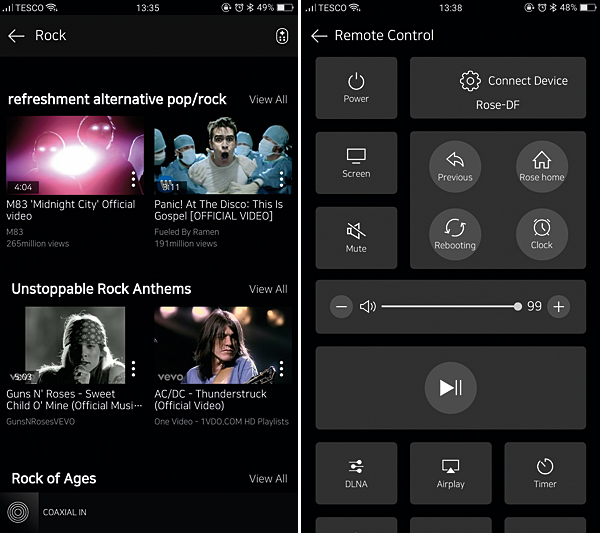
Task: Select AC/DC - Thunderstruck title text
Action: tap(210, 399)
